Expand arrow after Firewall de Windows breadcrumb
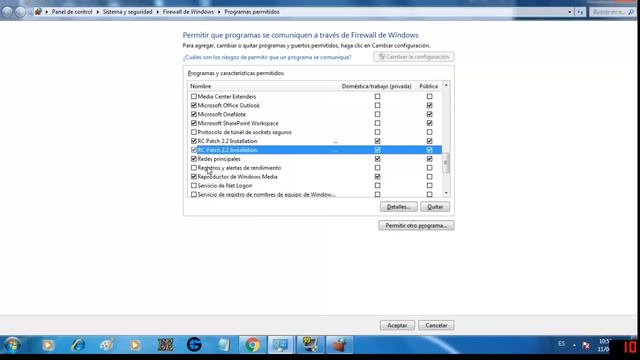This screenshot has height=360, width=640. [219, 12]
